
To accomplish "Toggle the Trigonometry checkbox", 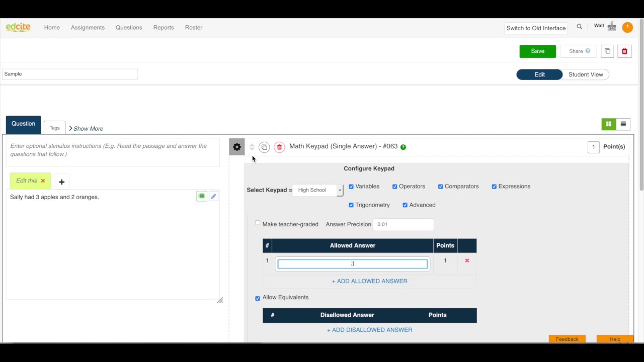I will tap(351, 205).
